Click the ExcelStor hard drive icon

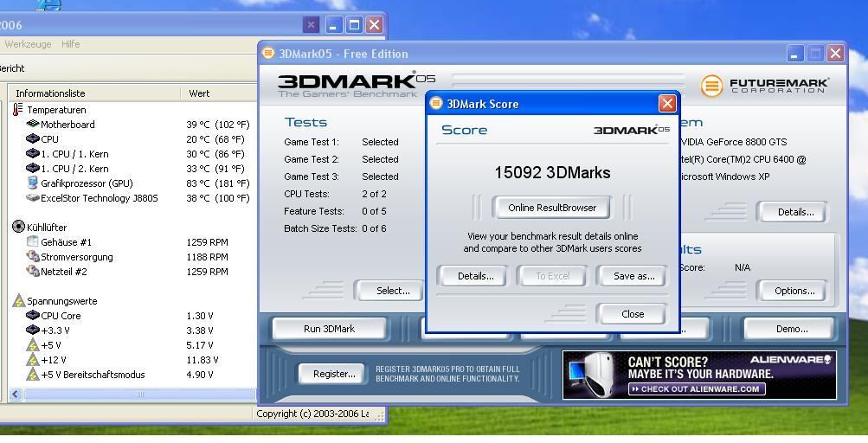tap(33, 197)
